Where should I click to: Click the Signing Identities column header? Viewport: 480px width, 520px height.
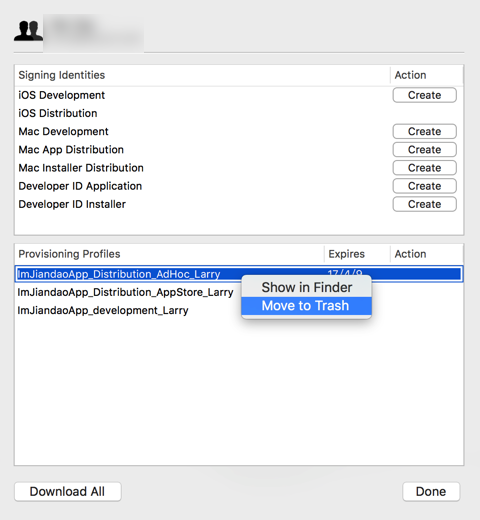202,75
